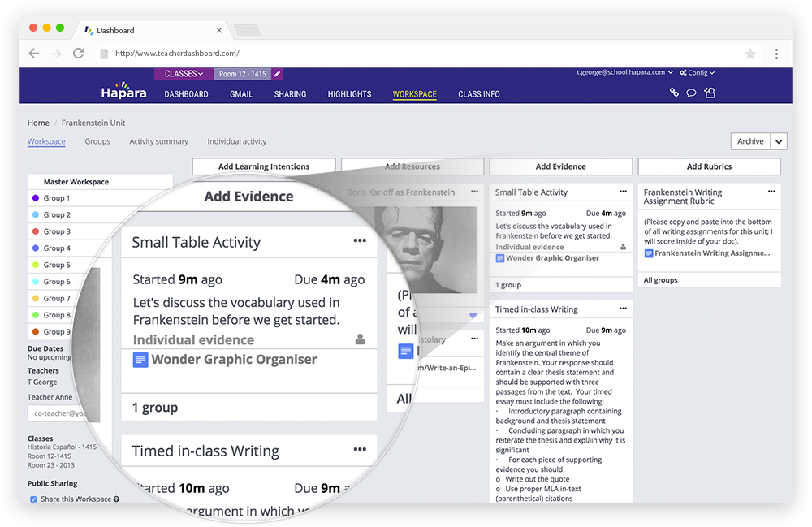Click the Home breadcrumb link

[x=38, y=123]
